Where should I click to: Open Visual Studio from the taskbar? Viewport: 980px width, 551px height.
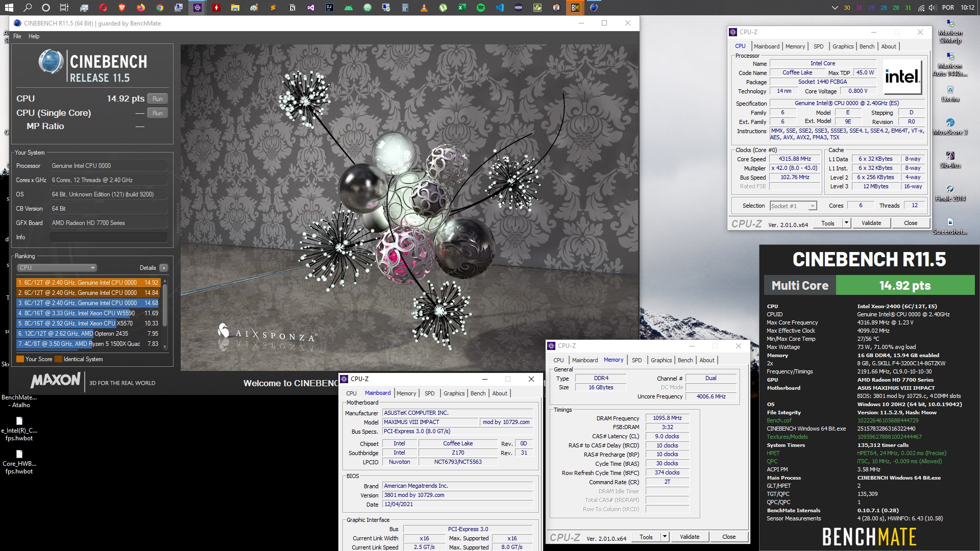(x=311, y=8)
